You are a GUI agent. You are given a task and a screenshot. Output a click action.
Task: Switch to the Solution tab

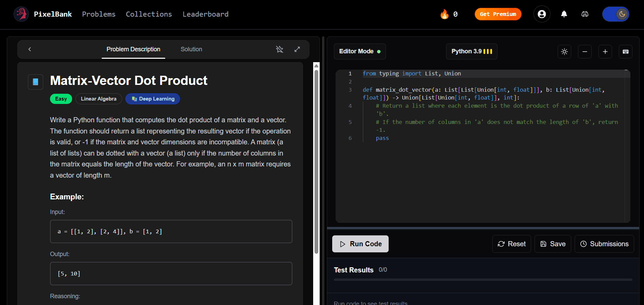point(191,50)
